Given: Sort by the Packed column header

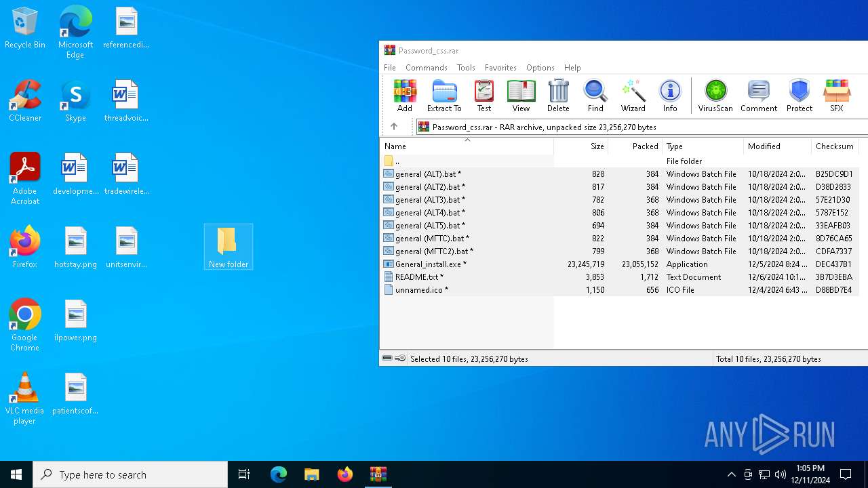Looking at the screenshot, I should click(x=635, y=146).
